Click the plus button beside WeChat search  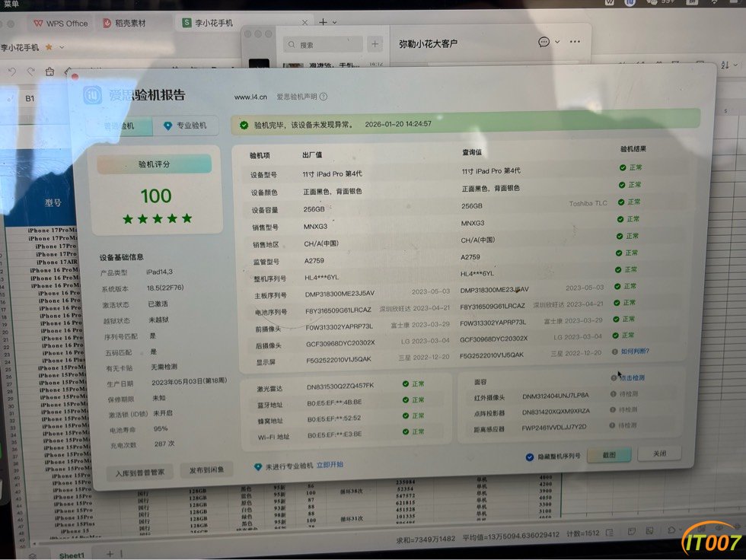(x=375, y=44)
